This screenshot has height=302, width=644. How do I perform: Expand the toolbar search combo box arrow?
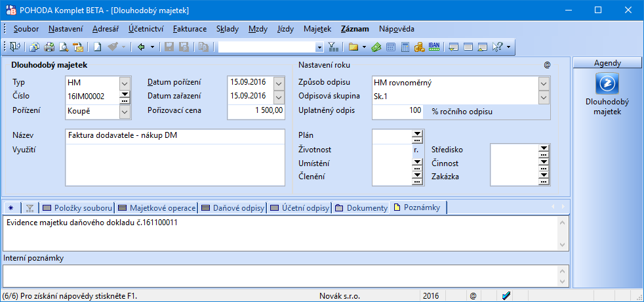(x=320, y=47)
